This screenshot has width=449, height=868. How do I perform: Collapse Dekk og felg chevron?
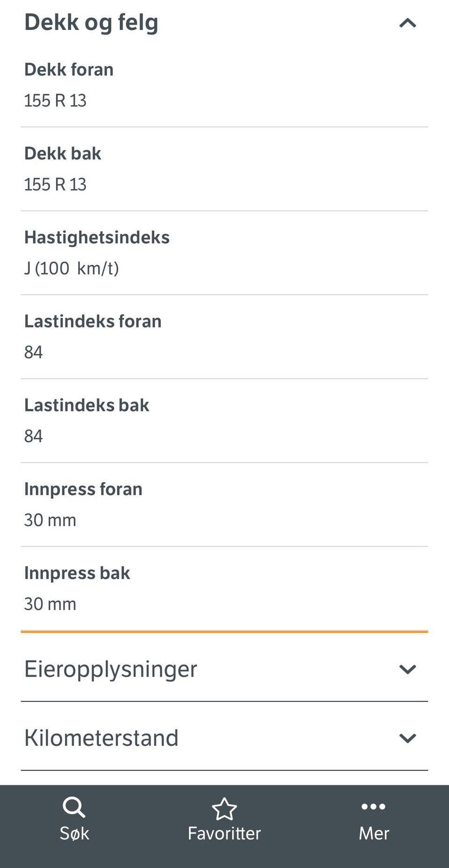[x=407, y=23]
